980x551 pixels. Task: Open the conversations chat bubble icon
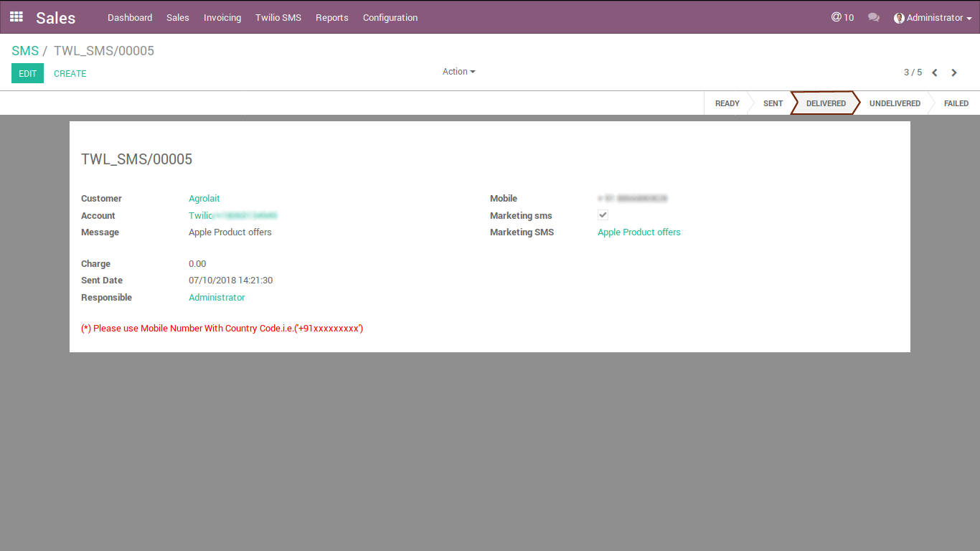click(x=873, y=18)
